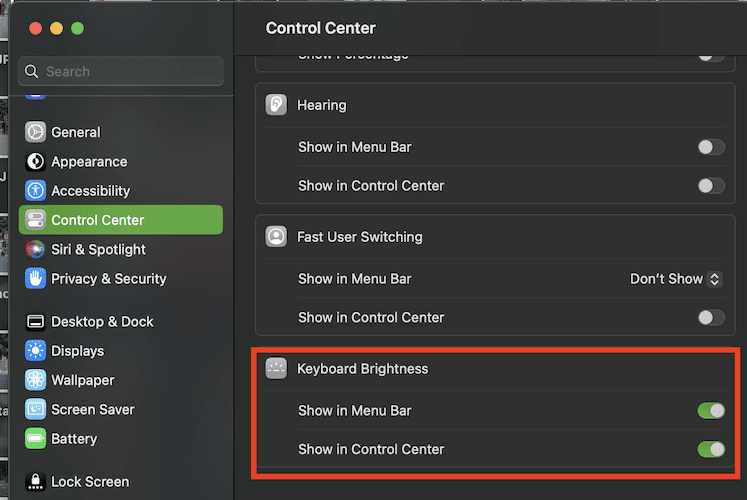Open Screen Saver settings pane
Screen dimensions: 747x500
(92, 409)
